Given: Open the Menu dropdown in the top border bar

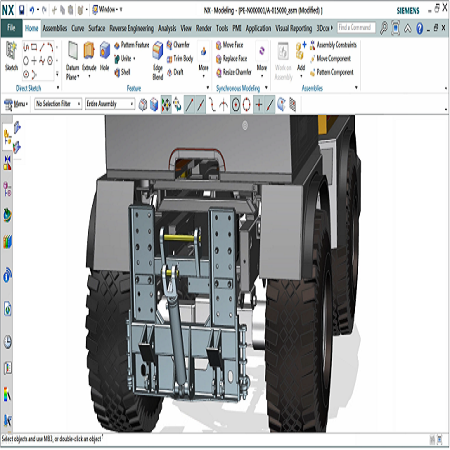Looking at the screenshot, I should [x=16, y=104].
